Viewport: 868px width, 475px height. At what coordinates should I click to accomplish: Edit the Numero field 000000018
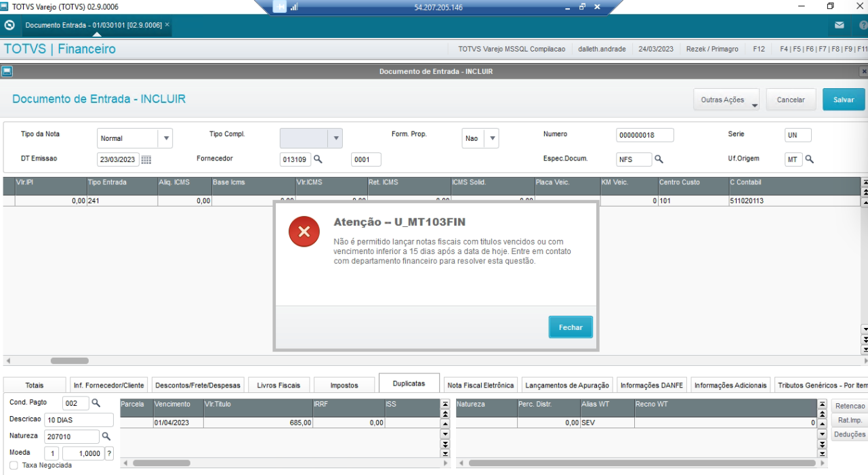[645, 135]
